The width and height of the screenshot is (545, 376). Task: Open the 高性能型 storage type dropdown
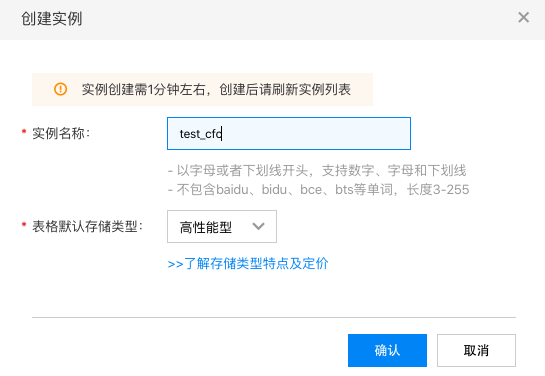pos(222,226)
